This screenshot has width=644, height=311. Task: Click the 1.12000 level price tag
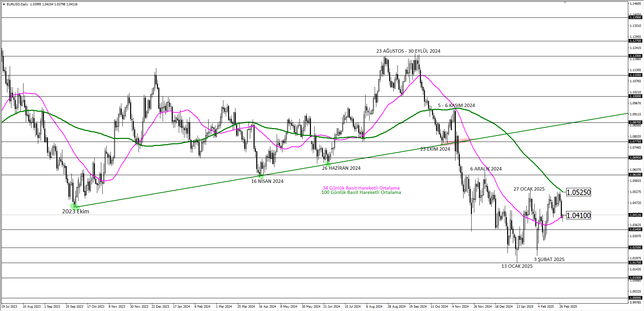click(x=635, y=56)
